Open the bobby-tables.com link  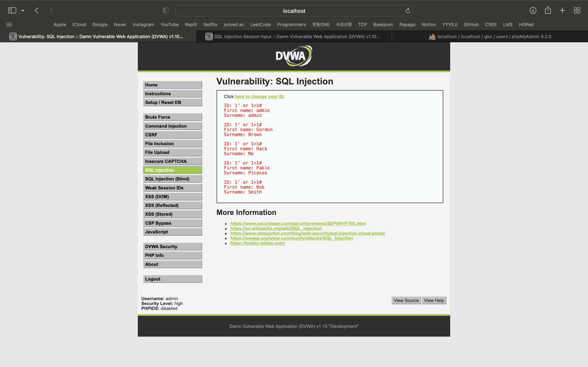pos(257,243)
